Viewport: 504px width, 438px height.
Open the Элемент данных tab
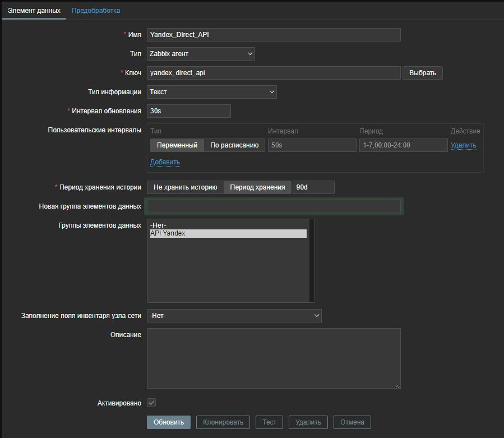[x=34, y=11]
